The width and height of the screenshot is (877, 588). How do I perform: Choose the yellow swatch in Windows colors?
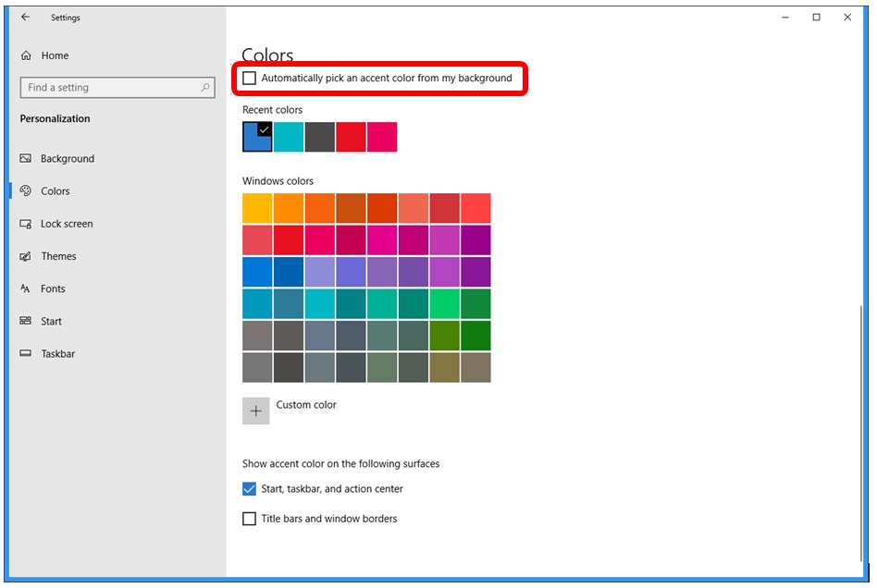click(x=257, y=208)
